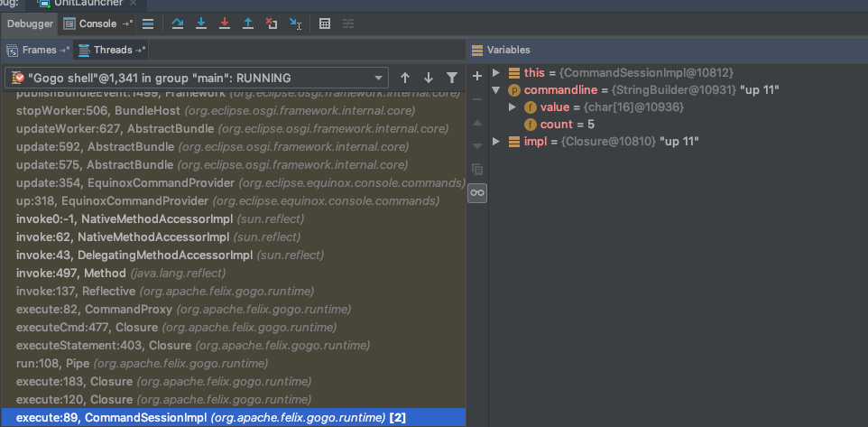
Task: Expand the impl Closure variable
Action: click(496, 142)
